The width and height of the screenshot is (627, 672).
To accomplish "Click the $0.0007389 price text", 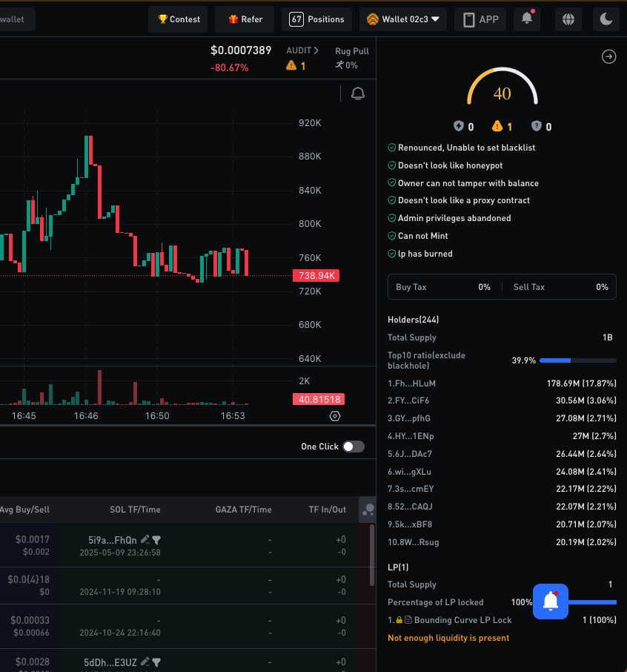I will point(241,50).
